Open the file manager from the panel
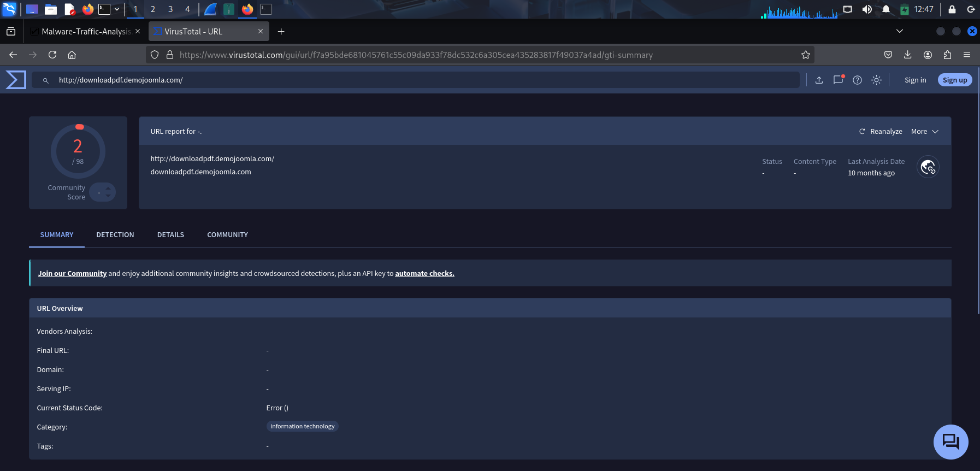 (51, 9)
